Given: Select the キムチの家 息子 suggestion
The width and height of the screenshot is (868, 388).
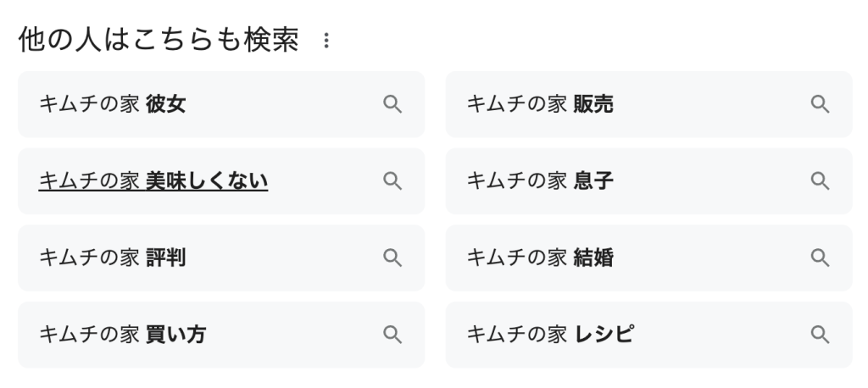Looking at the screenshot, I should 540,180.
